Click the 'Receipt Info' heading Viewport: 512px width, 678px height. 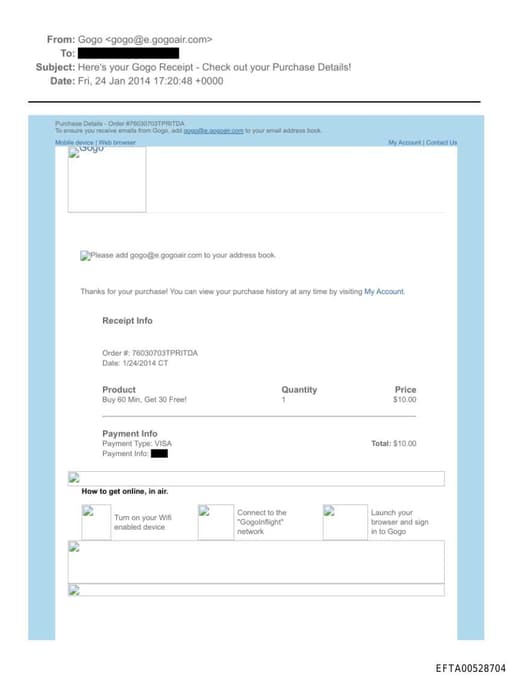point(127,320)
